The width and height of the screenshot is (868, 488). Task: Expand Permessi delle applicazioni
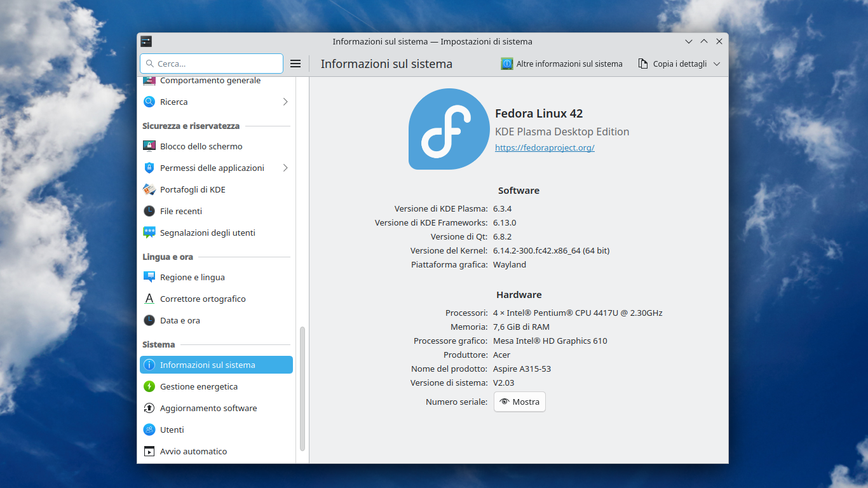click(285, 168)
